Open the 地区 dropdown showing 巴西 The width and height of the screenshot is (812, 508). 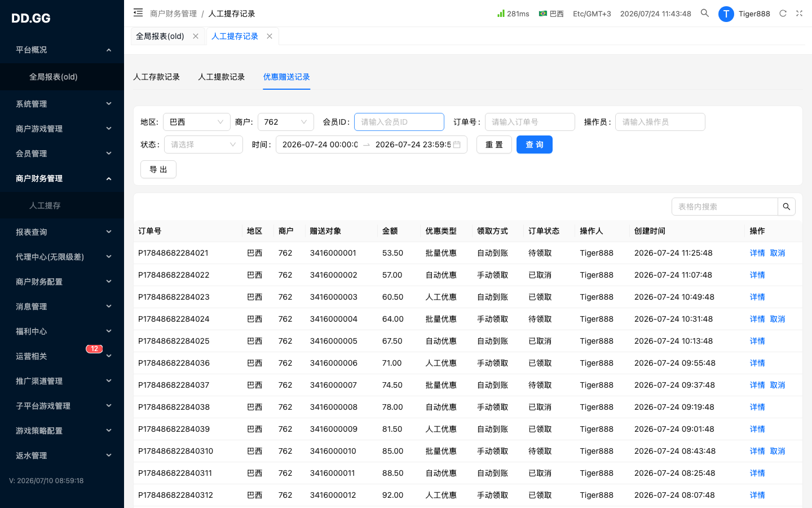[x=197, y=122]
